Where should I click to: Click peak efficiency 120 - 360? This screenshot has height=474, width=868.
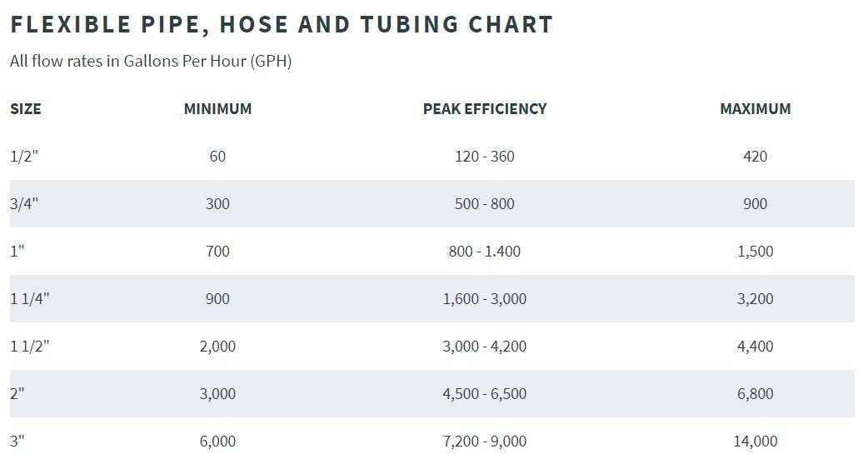pos(485,157)
